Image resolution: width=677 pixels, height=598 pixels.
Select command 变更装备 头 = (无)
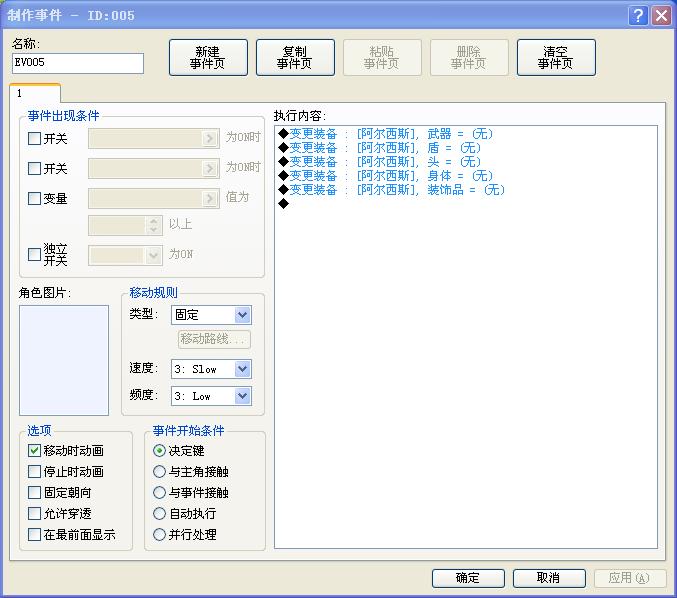pos(380,162)
